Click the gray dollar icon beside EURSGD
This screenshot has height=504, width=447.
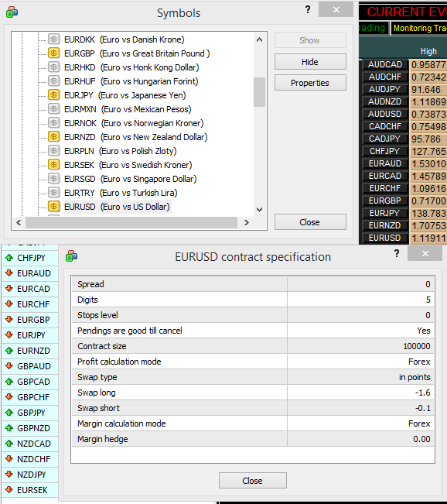coord(53,179)
